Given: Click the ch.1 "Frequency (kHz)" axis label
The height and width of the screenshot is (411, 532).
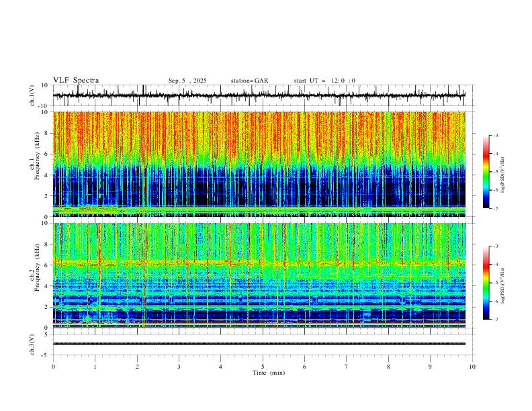Looking at the screenshot, I should [x=37, y=155].
